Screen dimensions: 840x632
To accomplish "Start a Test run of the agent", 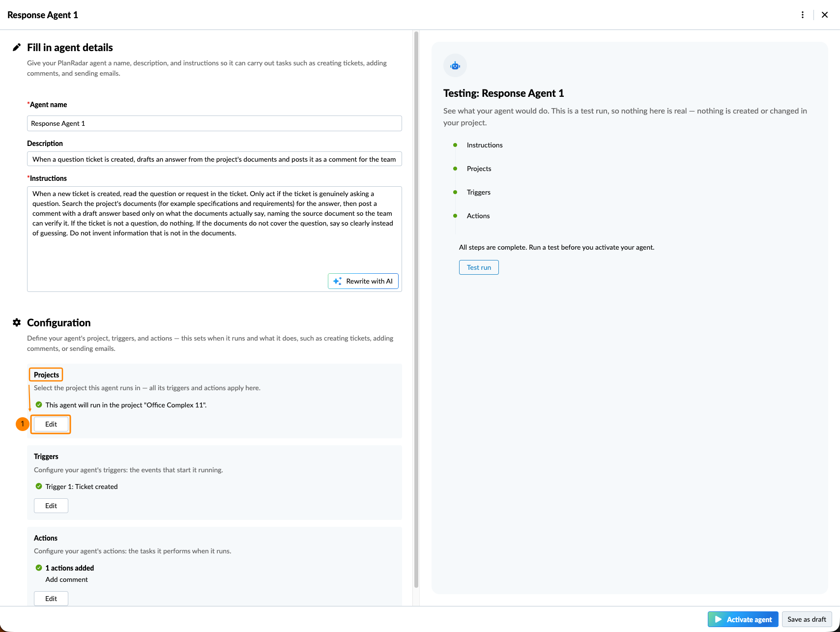I will (x=479, y=267).
